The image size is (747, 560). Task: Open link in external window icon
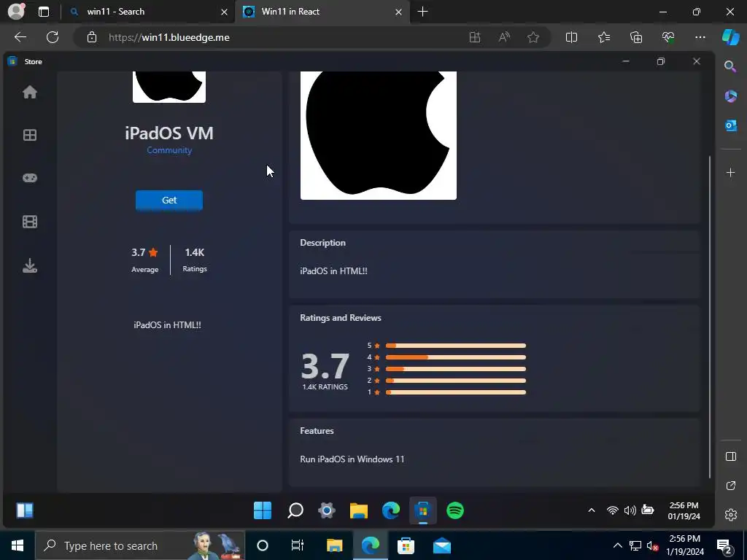coord(730,485)
